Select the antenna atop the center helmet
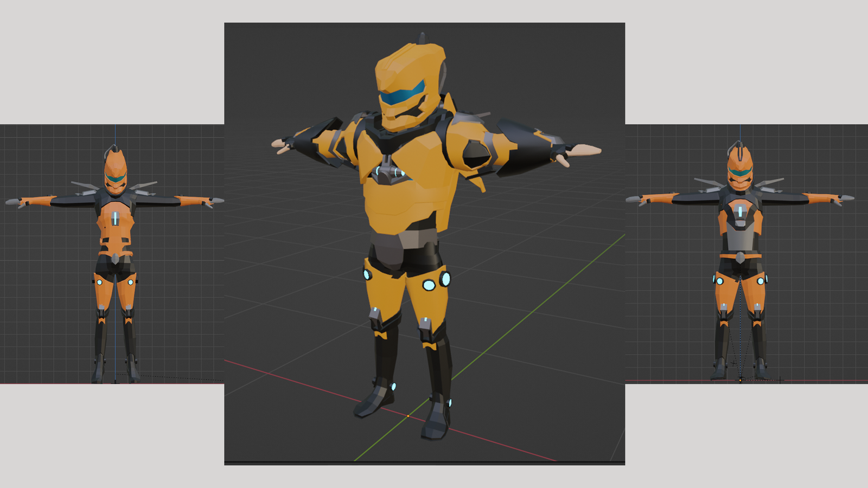Image resolution: width=868 pixels, height=488 pixels. click(x=422, y=37)
